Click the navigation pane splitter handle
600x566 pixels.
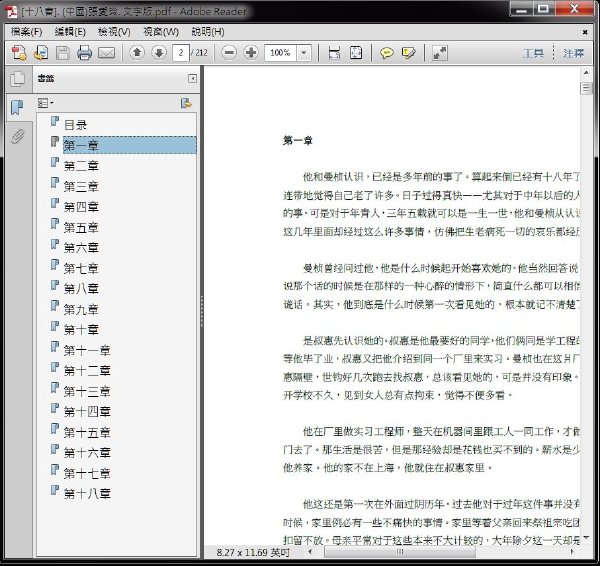[x=202, y=311]
